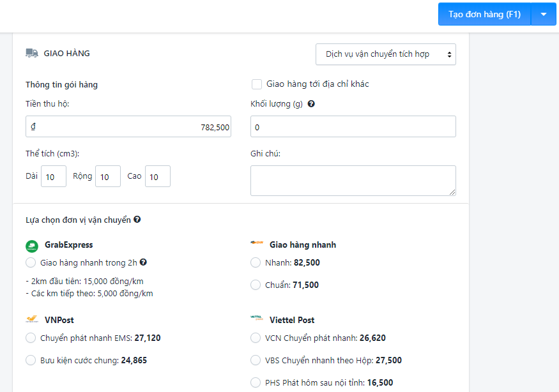The height and width of the screenshot is (392, 559).
Task: Click the đ currency symbol in Tiền thu hộ
Action: tap(33, 126)
